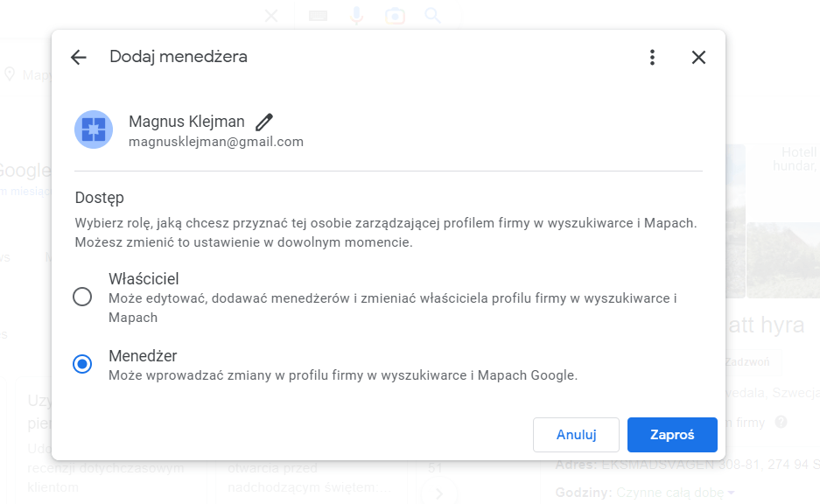Select the Właściciel radio button
Screen dimensions: 820x504
[82, 297]
